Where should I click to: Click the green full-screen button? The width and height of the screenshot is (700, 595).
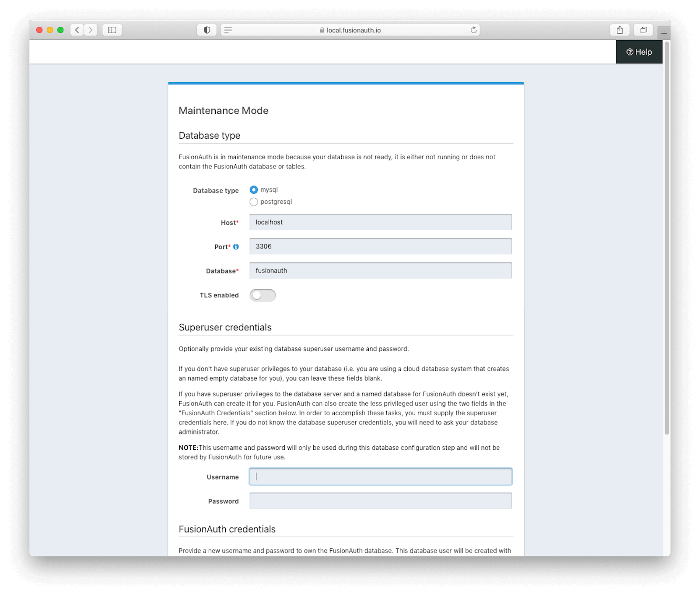[60, 30]
